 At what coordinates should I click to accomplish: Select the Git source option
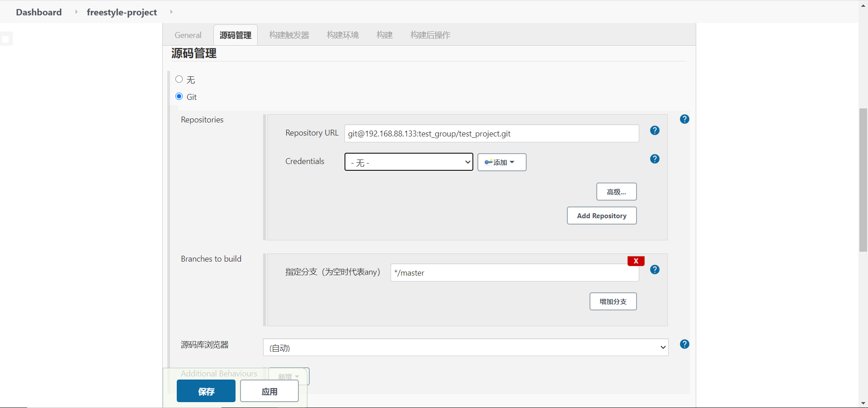[179, 97]
